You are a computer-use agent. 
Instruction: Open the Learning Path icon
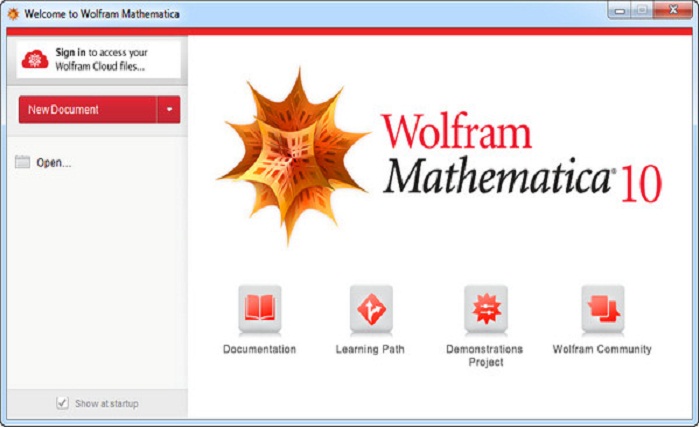(371, 309)
